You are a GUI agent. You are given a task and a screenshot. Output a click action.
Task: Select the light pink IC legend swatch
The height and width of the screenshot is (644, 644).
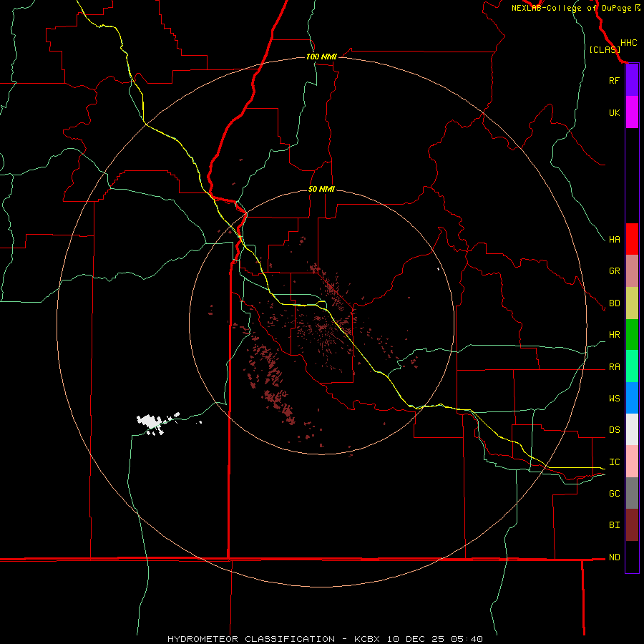[632, 462]
